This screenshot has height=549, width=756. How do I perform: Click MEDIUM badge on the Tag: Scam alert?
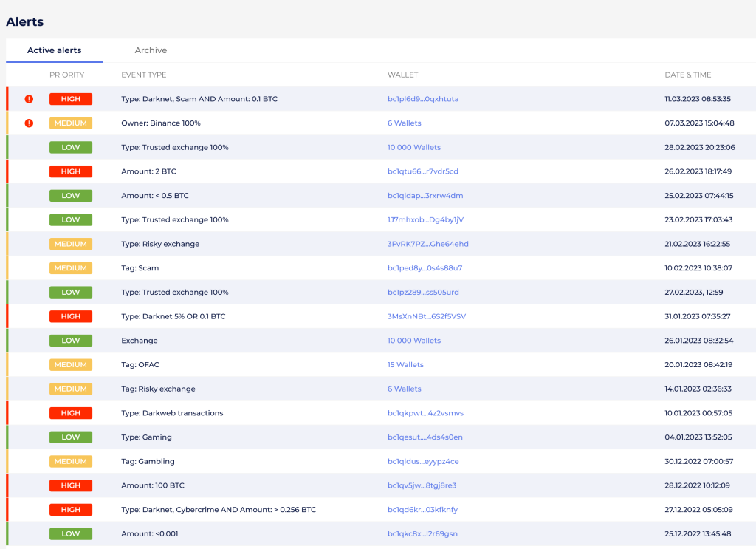pyautogui.click(x=71, y=268)
